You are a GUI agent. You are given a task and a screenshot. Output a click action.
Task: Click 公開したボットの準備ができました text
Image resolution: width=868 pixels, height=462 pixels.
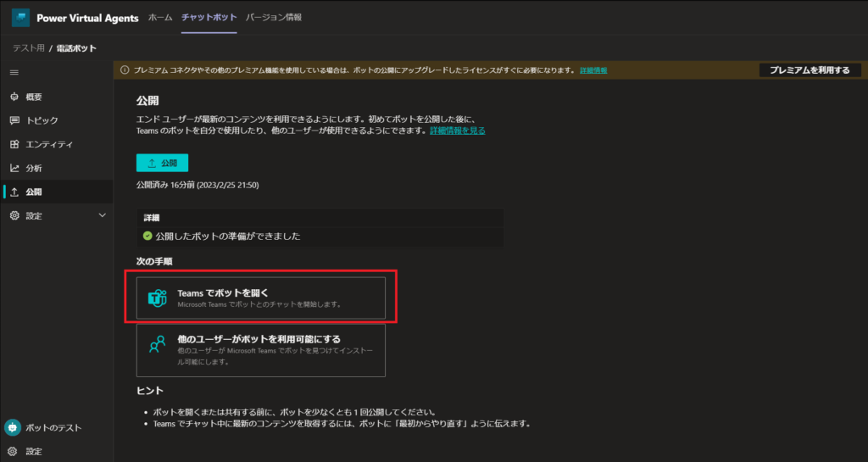click(x=228, y=237)
